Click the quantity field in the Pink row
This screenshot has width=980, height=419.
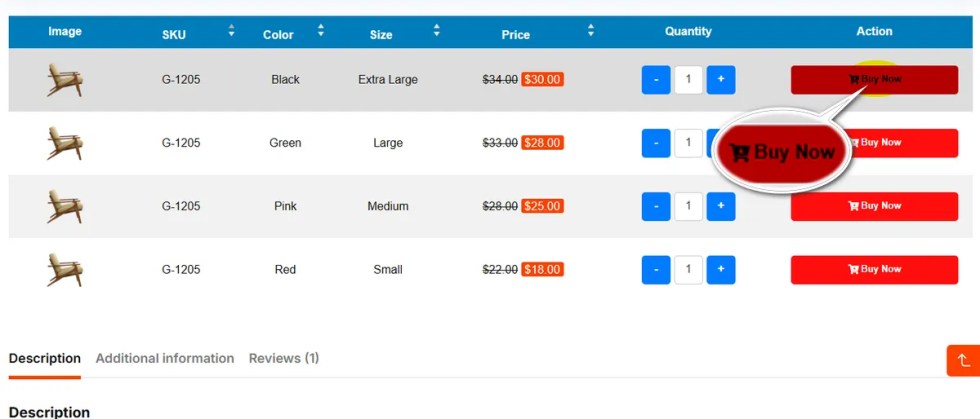pos(688,207)
